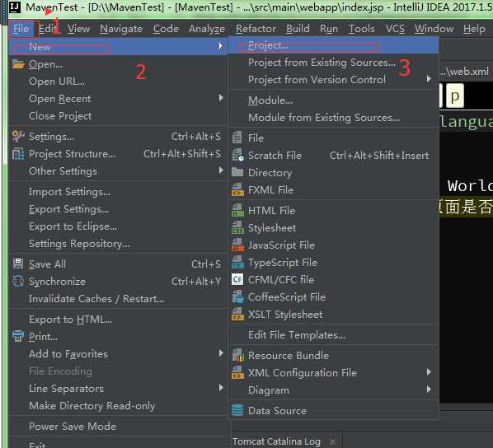Screen dimensions: 493x448
Task: Close the Tomcat Catalina Log tab
Action: click(x=332, y=441)
